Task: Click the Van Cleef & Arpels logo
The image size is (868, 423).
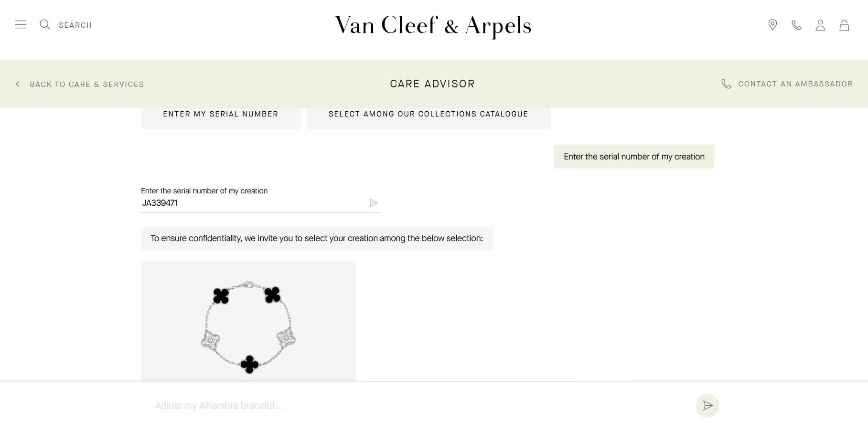Action: pos(433,26)
